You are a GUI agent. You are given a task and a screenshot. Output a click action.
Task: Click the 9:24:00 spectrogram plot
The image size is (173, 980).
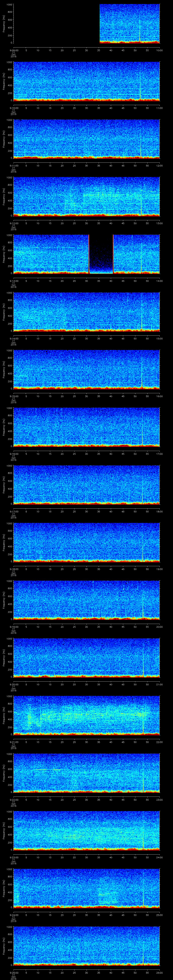(87, 888)
